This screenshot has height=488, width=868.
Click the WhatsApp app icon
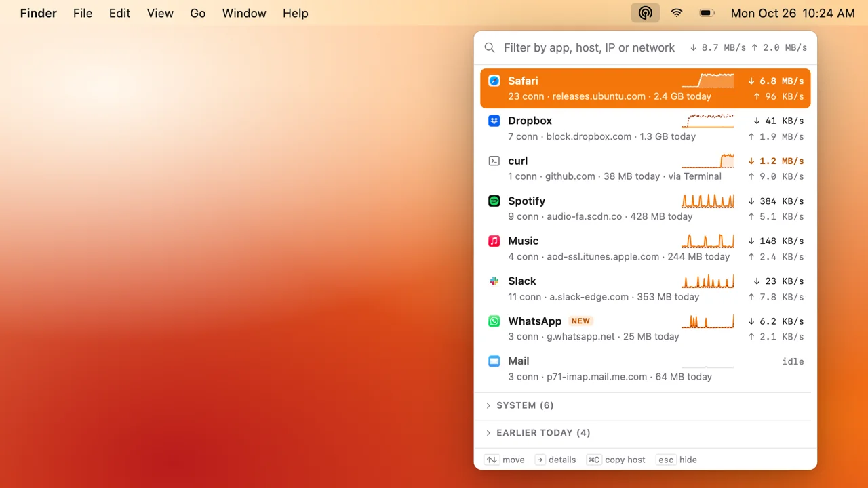494,321
